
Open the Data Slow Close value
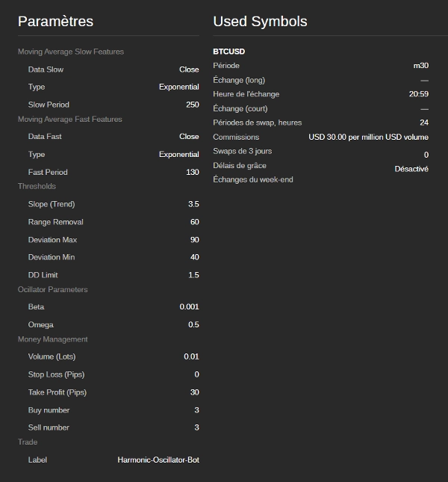tap(189, 69)
